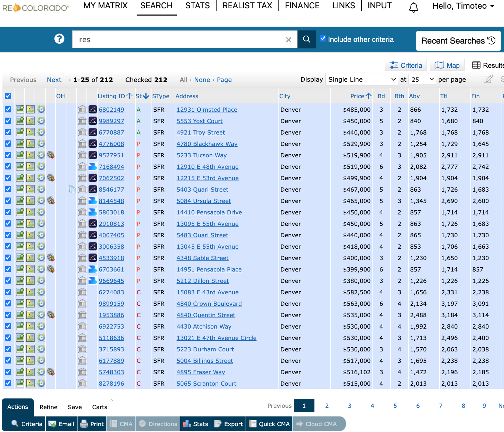The width and height of the screenshot is (504, 432).
Task: Open the help question mark icon
Action: click(x=59, y=39)
